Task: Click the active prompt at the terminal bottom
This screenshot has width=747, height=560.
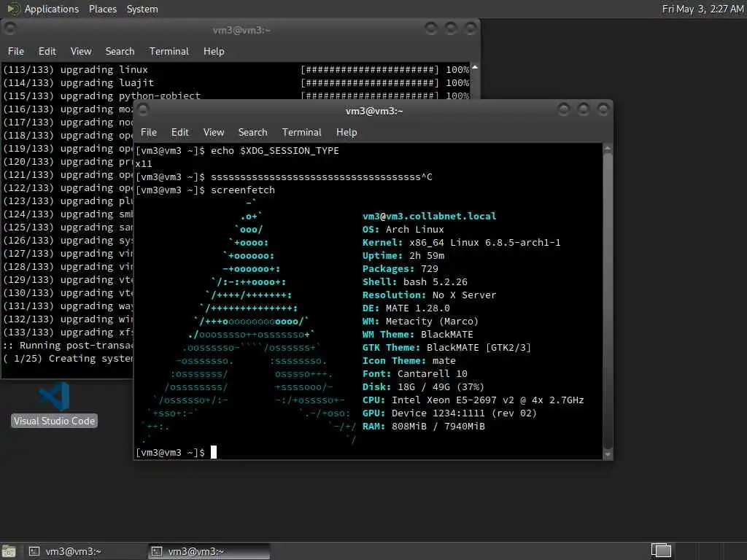Action: (177, 452)
